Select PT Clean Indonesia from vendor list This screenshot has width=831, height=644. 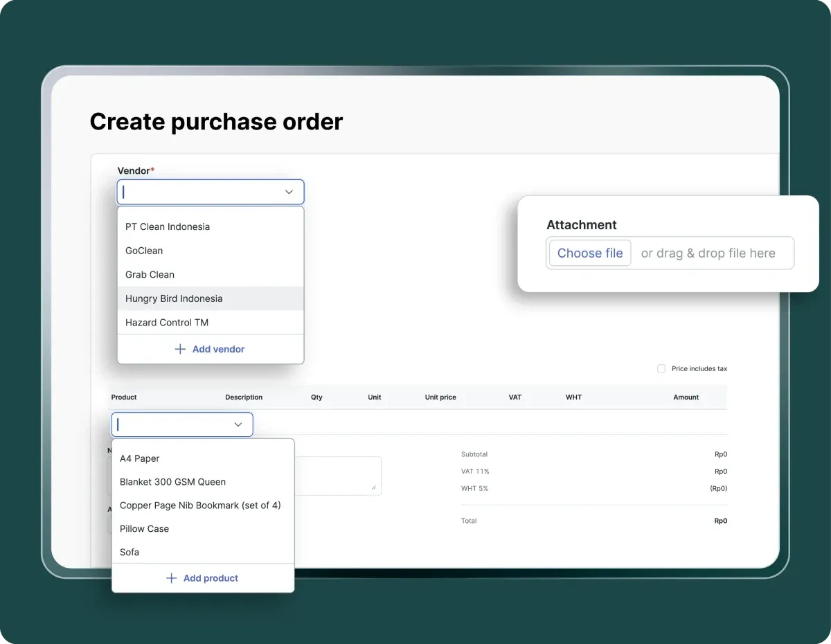tap(168, 226)
